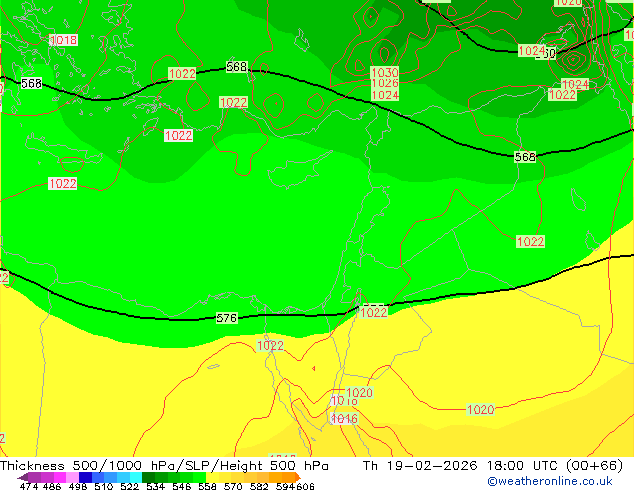Pick the dark blue legend color swatch

(85, 477)
